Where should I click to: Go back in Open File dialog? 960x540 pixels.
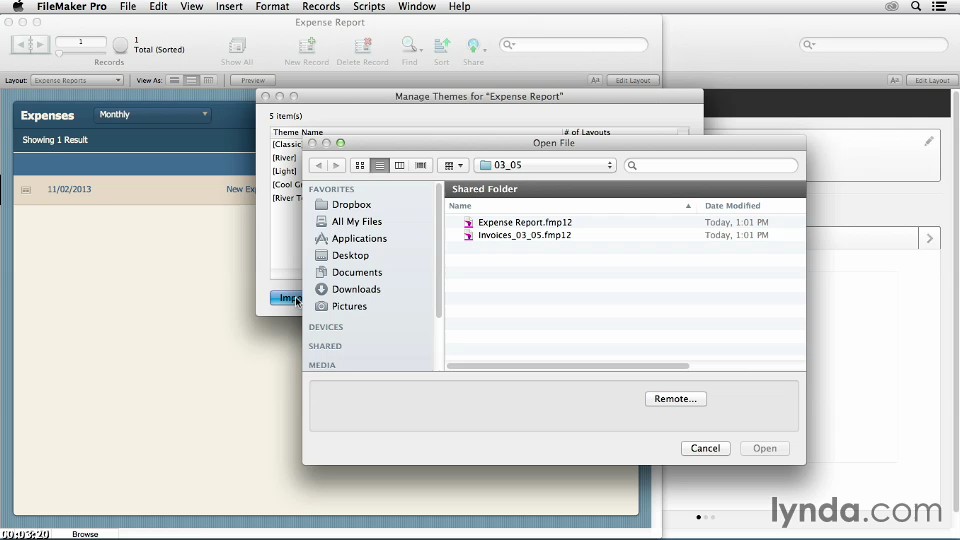click(x=318, y=165)
